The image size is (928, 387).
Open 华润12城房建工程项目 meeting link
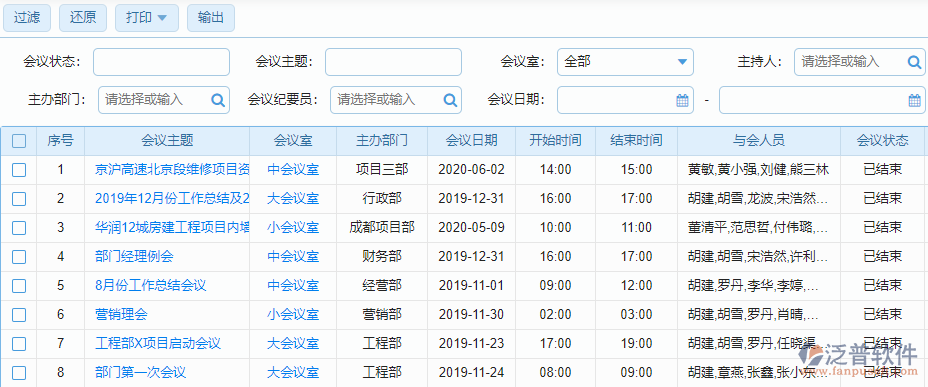pos(172,227)
